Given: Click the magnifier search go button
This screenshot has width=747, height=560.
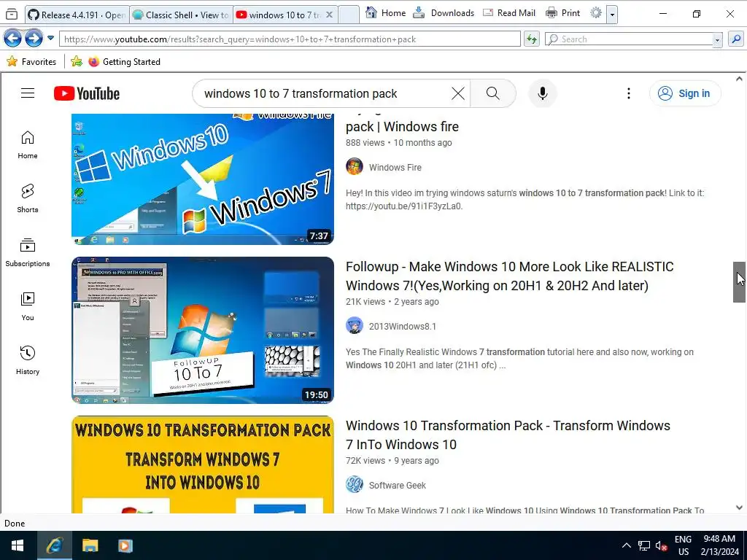Looking at the screenshot, I should (736, 39).
